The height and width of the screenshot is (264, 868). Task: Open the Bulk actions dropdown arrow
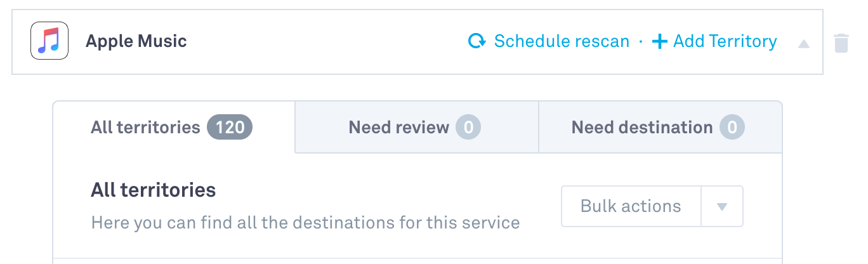pos(721,206)
